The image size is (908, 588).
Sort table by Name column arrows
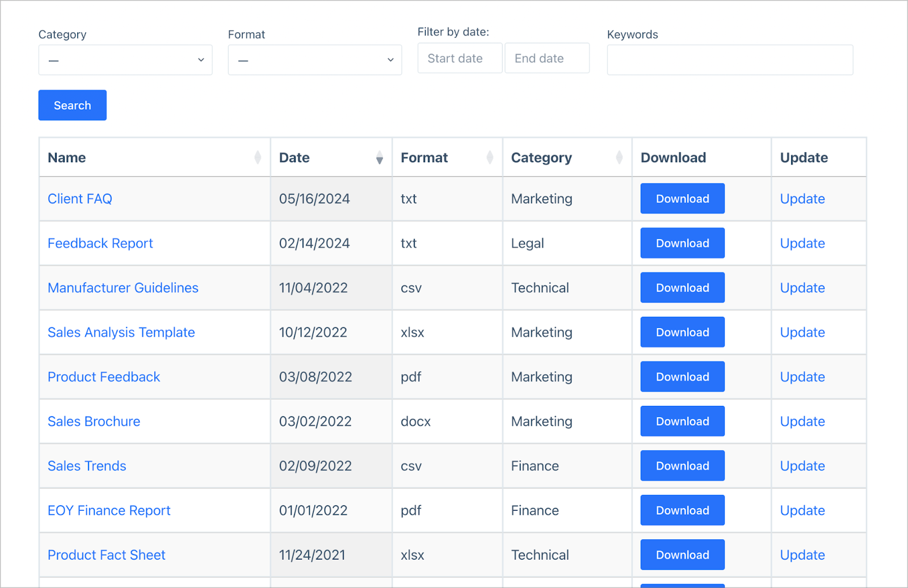(x=258, y=158)
